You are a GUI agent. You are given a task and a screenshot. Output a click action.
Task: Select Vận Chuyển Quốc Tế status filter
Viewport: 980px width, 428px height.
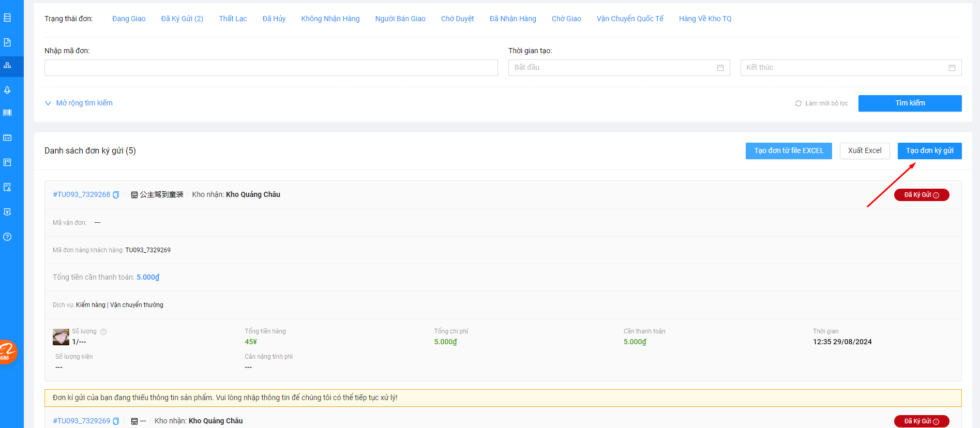[630, 19]
